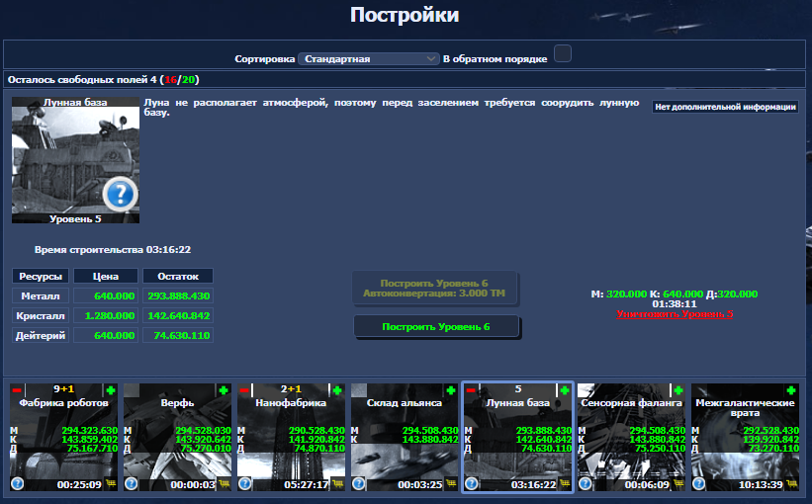
Task: Open the Сортировка dropdown
Action: click(369, 59)
